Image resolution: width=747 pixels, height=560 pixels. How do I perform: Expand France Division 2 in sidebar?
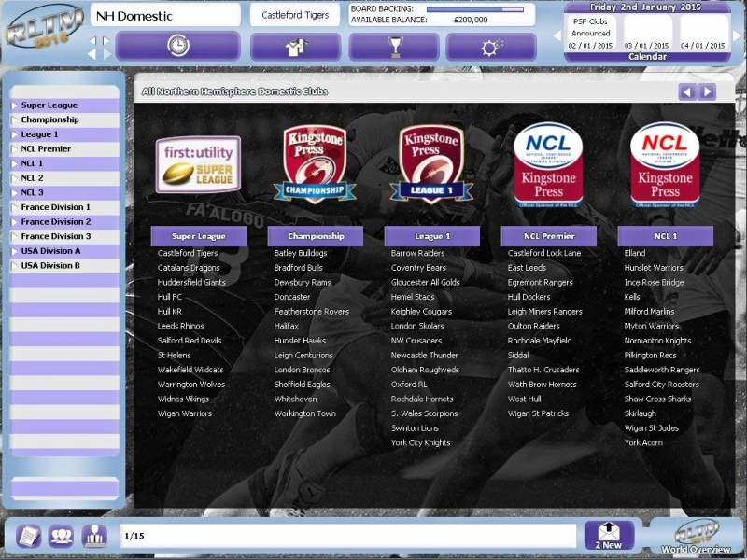64,222
